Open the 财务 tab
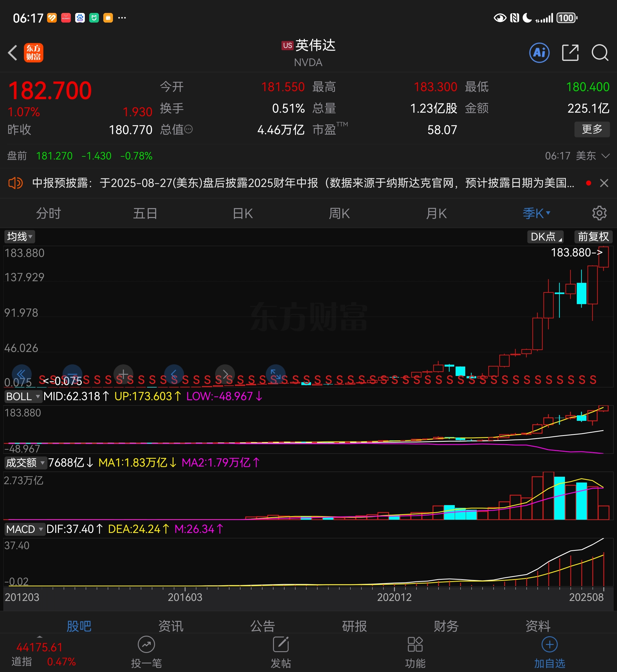 pyautogui.click(x=446, y=626)
